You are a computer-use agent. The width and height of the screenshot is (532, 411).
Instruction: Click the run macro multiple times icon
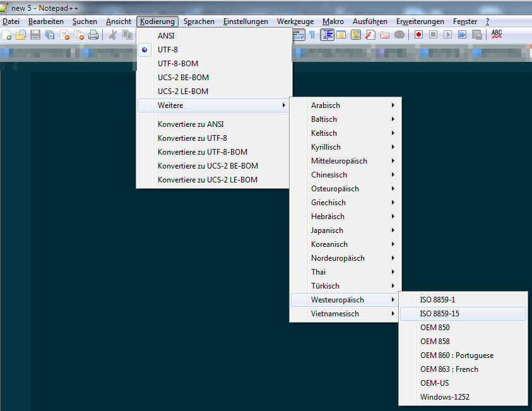click(462, 35)
